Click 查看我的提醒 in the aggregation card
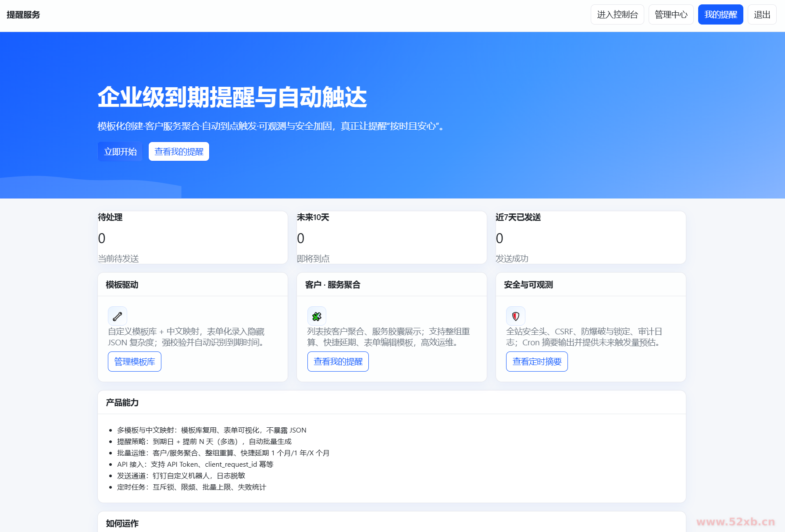 tap(338, 362)
